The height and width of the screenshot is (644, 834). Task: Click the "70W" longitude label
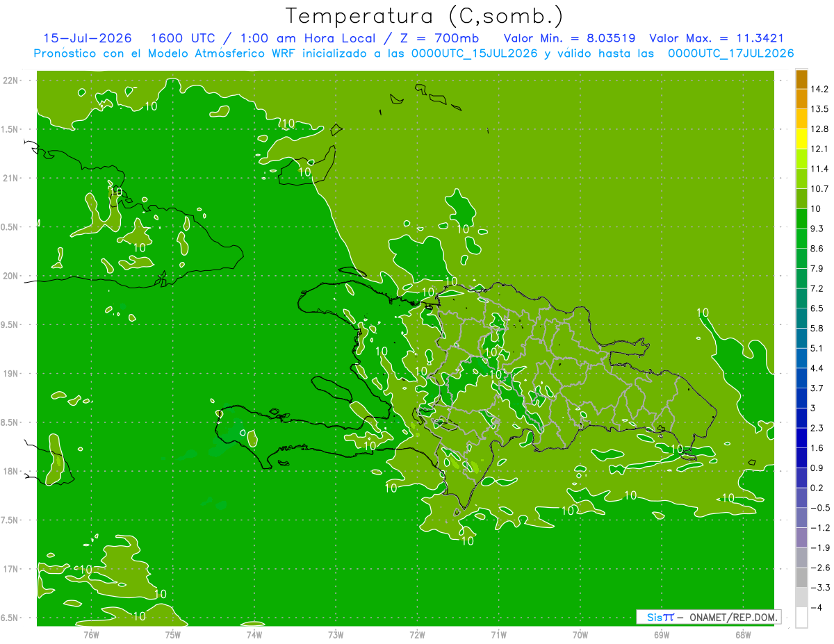pos(580,634)
